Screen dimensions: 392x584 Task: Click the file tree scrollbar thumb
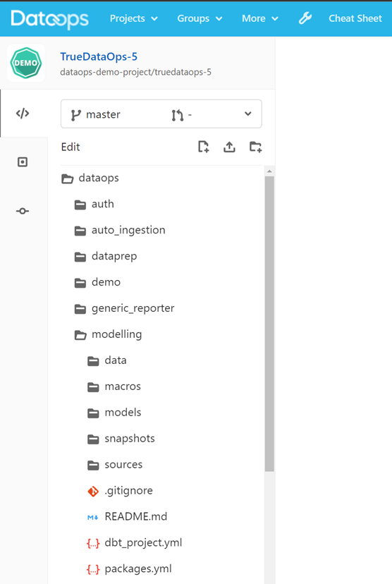point(269,324)
